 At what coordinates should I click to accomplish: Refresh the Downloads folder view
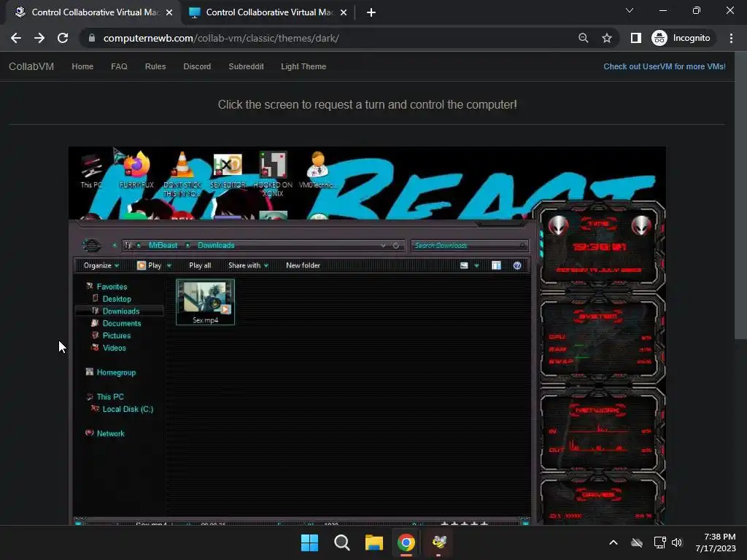395,246
